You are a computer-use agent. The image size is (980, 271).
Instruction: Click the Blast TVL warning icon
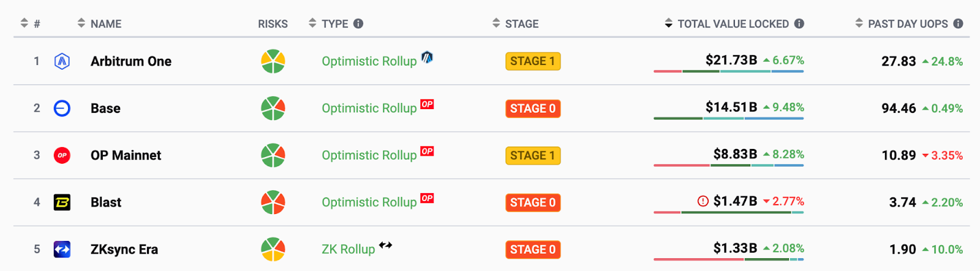point(703,201)
